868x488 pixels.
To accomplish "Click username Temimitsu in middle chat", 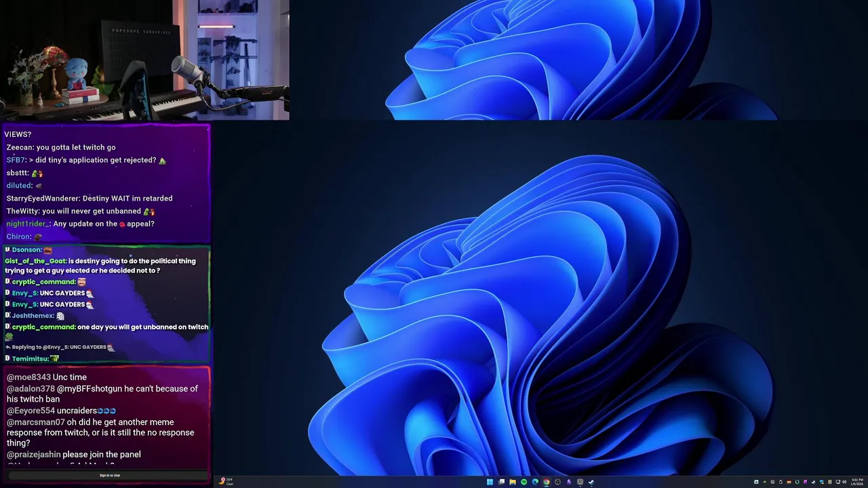I will tap(31, 359).
